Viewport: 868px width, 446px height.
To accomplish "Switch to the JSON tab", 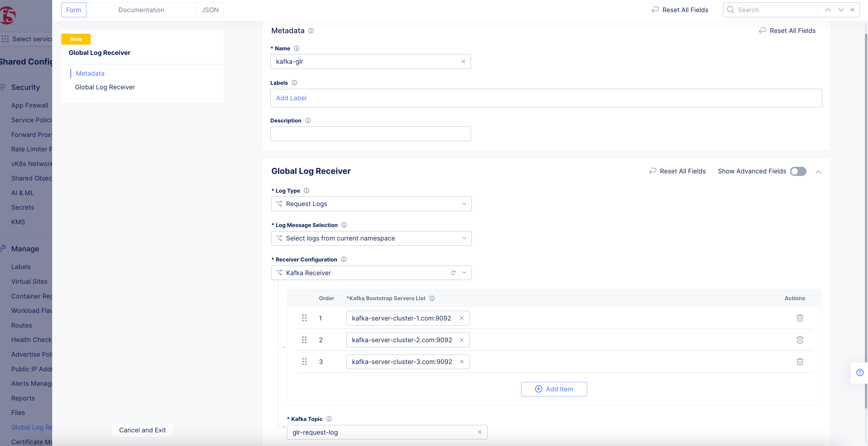I will click(210, 10).
